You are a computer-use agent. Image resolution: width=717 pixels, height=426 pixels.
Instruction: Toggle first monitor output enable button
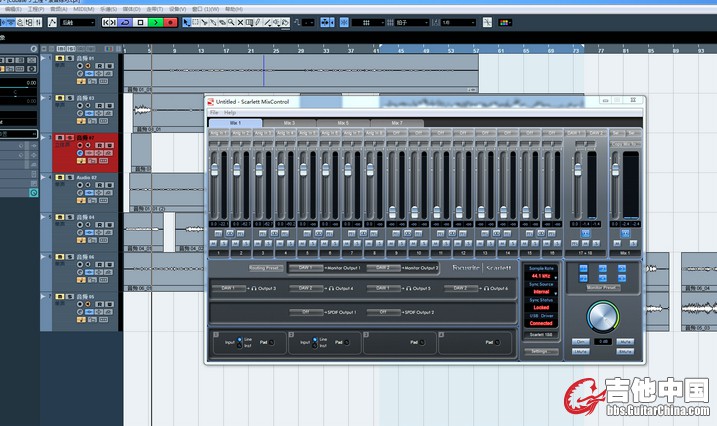[583, 268]
